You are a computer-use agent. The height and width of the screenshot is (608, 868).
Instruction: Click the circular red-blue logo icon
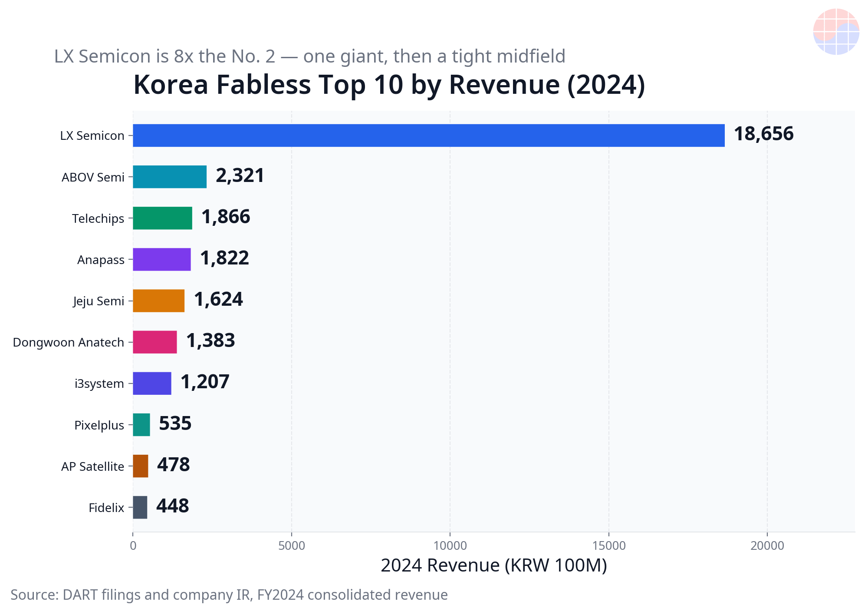(836, 32)
